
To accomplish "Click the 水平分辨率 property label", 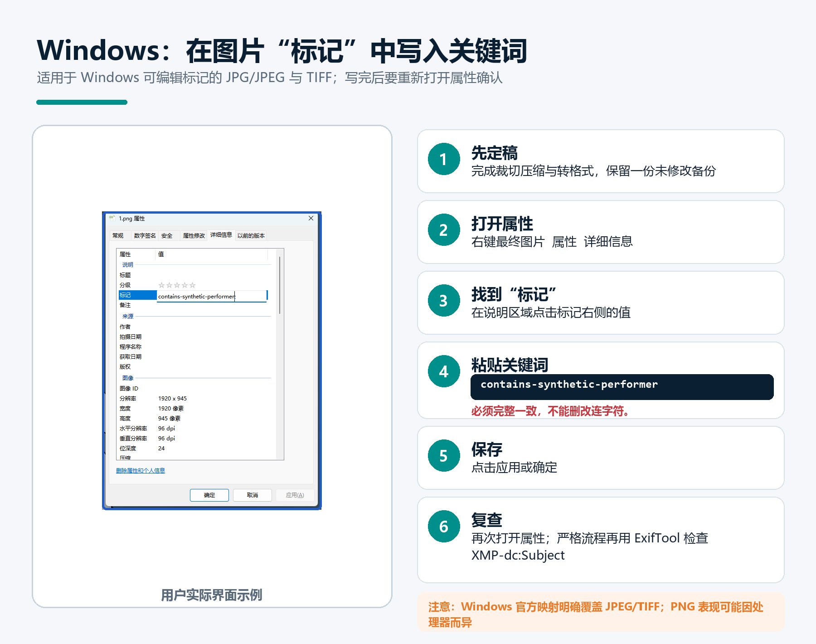I will pyautogui.click(x=133, y=429).
